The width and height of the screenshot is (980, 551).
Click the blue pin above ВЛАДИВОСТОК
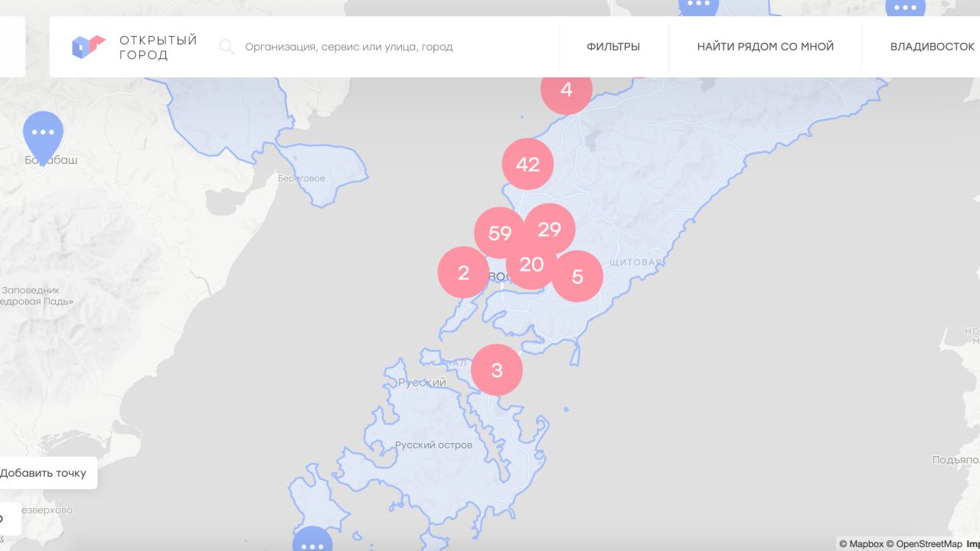click(906, 7)
